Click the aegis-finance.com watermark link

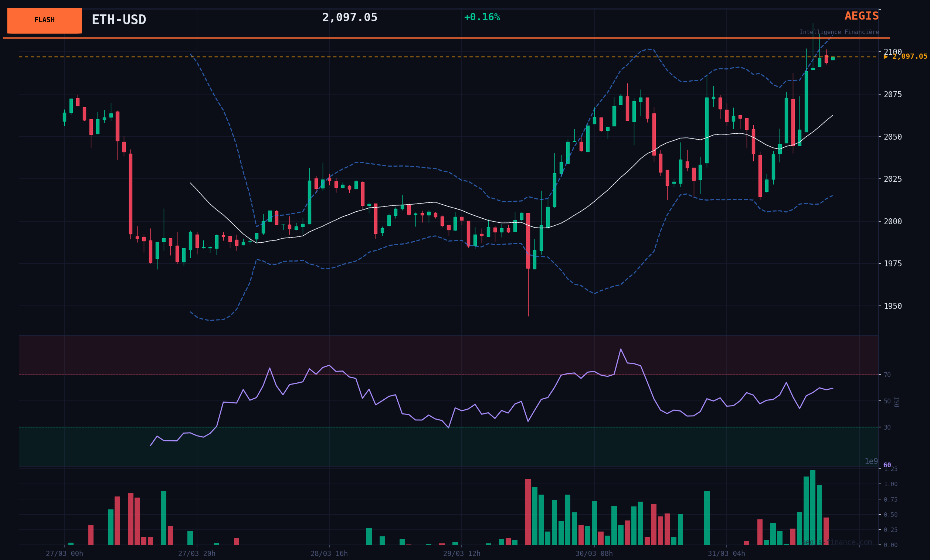(836, 542)
